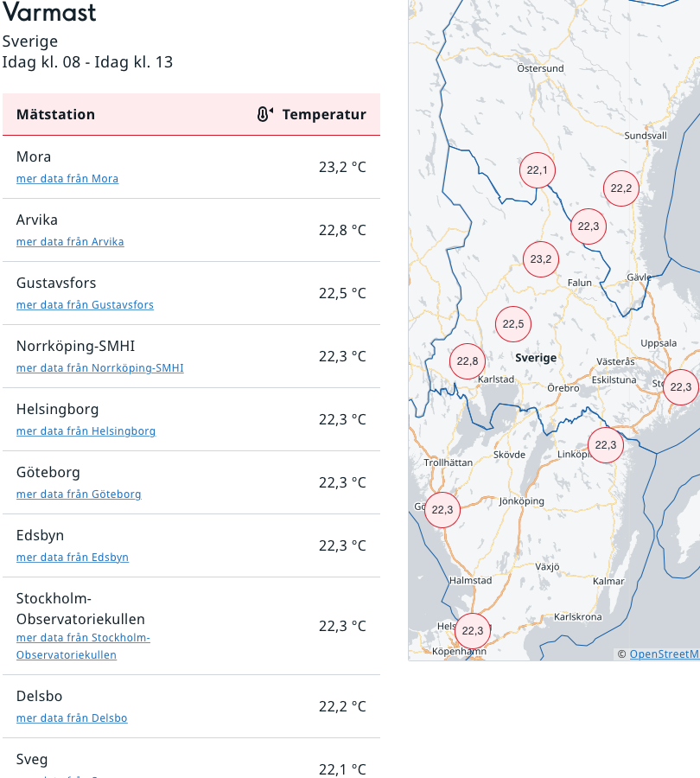Viewport: 700px width, 778px height.
Task: Open mer data från Göteborg link
Action: 79,494
